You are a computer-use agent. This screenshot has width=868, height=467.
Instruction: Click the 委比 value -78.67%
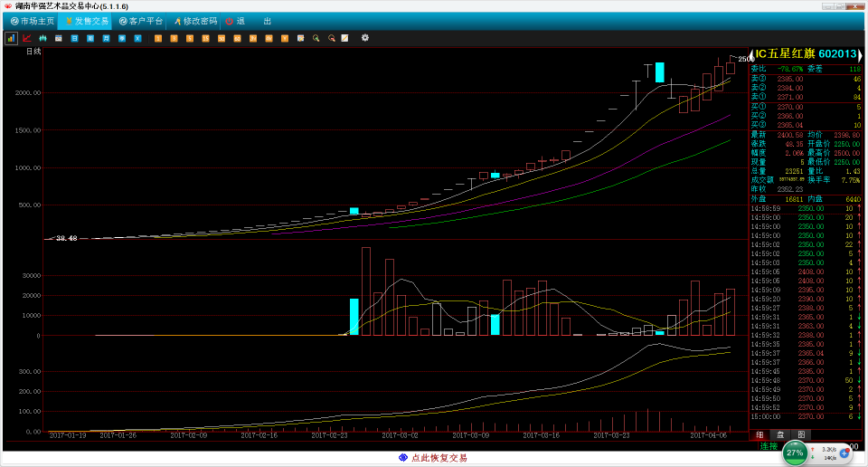[790, 70]
